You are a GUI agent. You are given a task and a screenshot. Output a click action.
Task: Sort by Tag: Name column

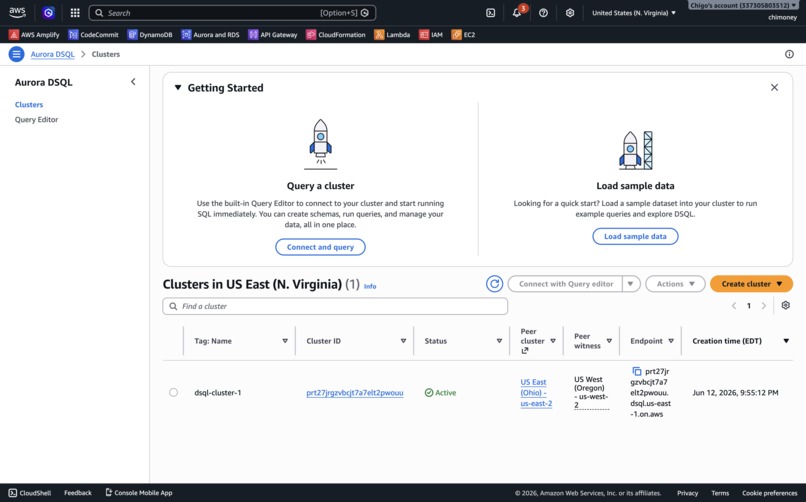coord(285,341)
